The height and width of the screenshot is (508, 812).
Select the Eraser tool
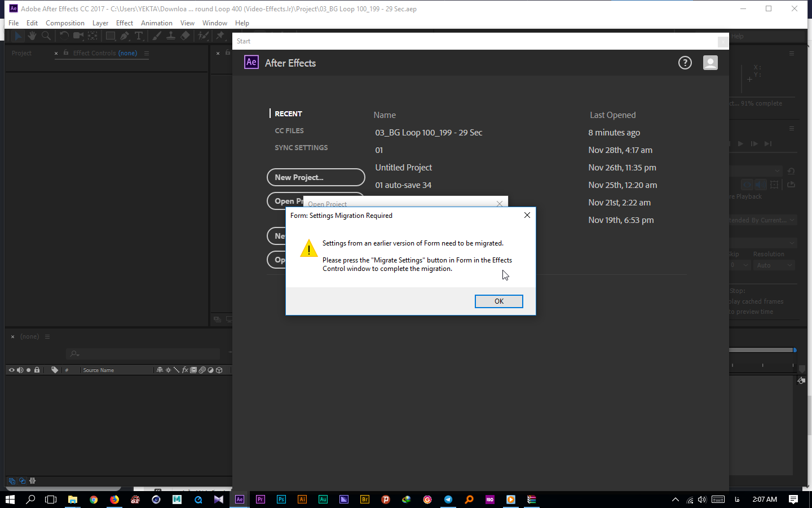[x=185, y=36]
